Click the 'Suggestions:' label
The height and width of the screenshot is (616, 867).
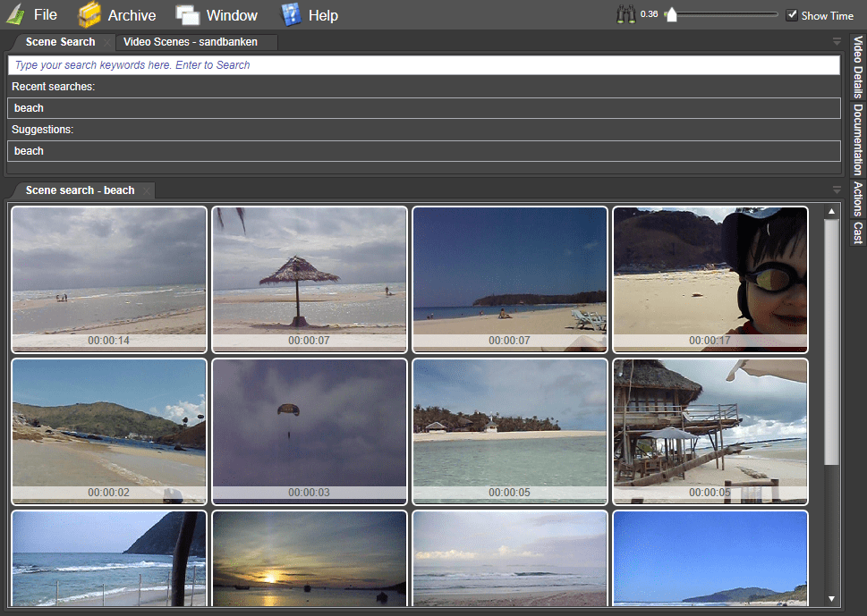(x=43, y=130)
